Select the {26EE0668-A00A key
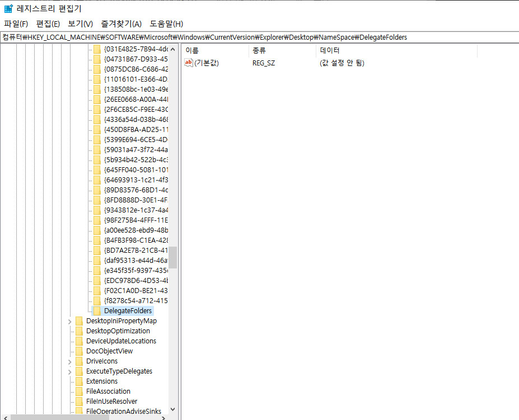Screen dimensions: 519x420 (x=136, y=99)
